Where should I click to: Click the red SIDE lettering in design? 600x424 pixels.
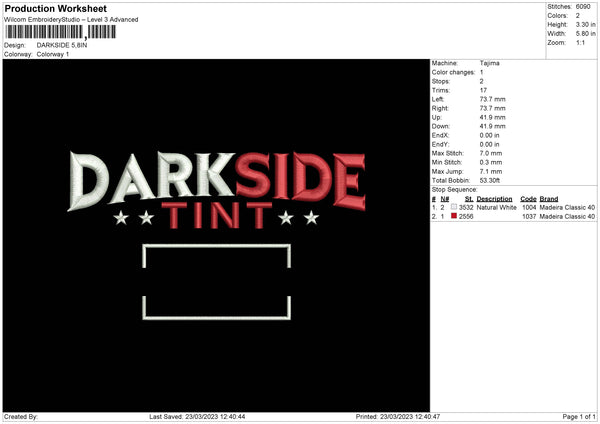pos(301,181)
